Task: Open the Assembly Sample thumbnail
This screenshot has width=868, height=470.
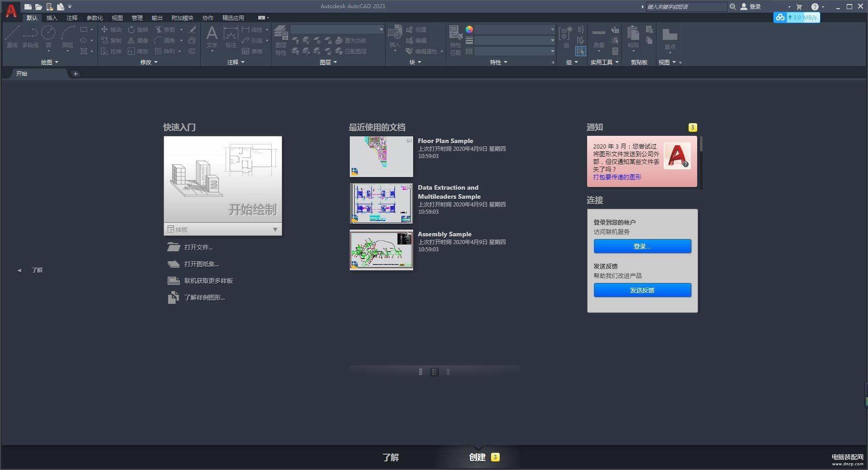Action: (381, 250)
